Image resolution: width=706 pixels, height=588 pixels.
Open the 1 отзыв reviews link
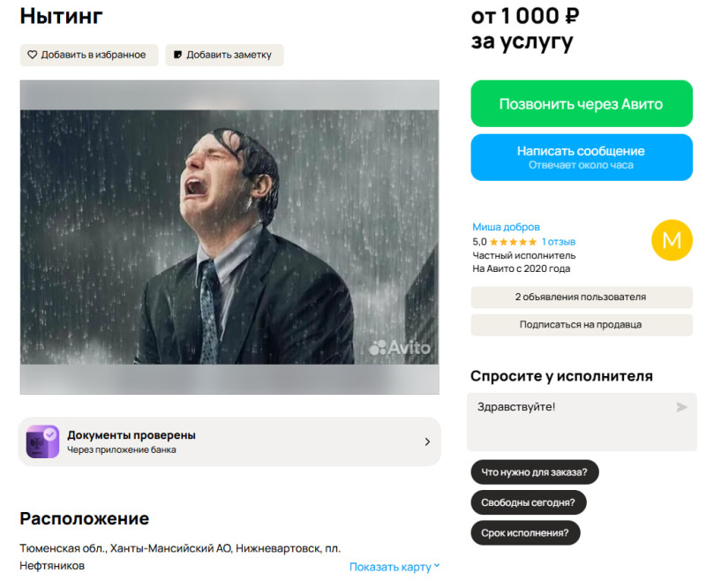[559, 242]
